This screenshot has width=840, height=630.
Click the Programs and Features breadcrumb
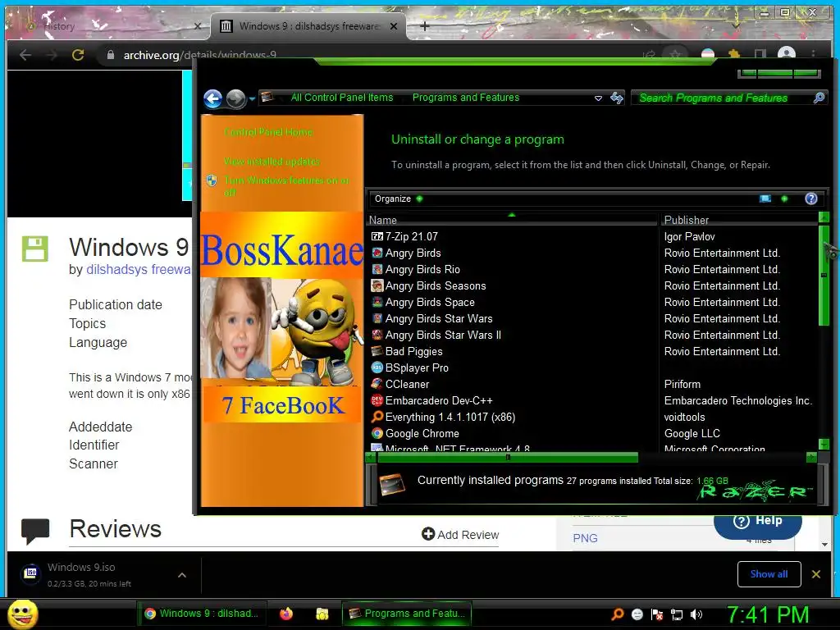point(466,98)
